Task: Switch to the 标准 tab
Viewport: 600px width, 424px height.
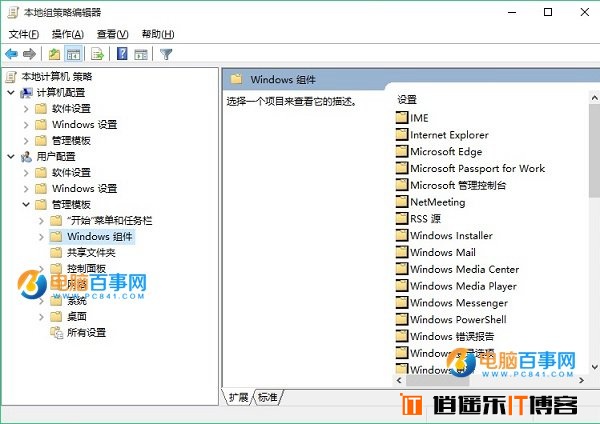Action: (268, 397)
